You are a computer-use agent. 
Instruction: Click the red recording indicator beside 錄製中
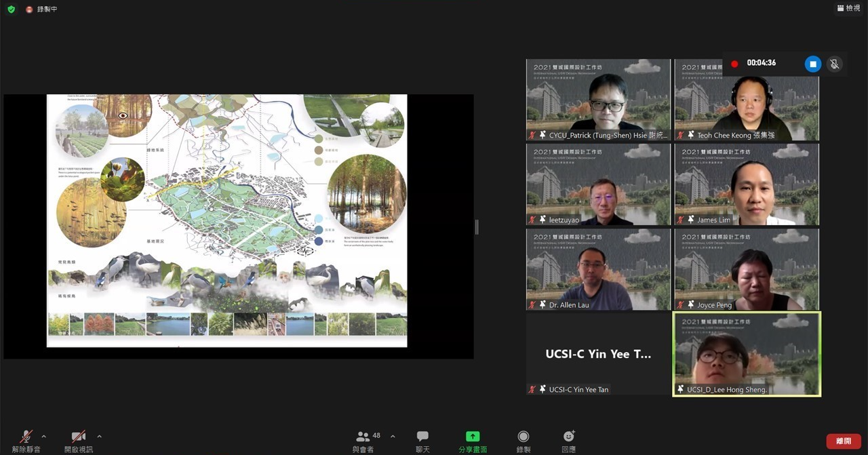[x=29, y=9]
